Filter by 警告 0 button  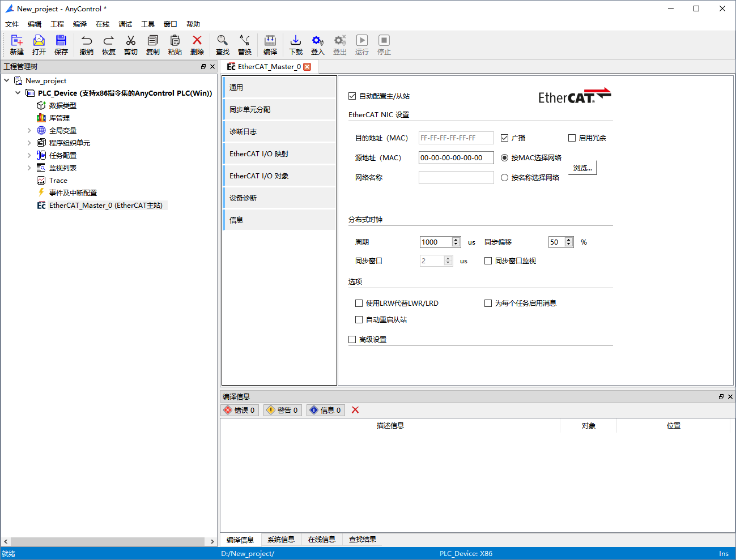283,411
